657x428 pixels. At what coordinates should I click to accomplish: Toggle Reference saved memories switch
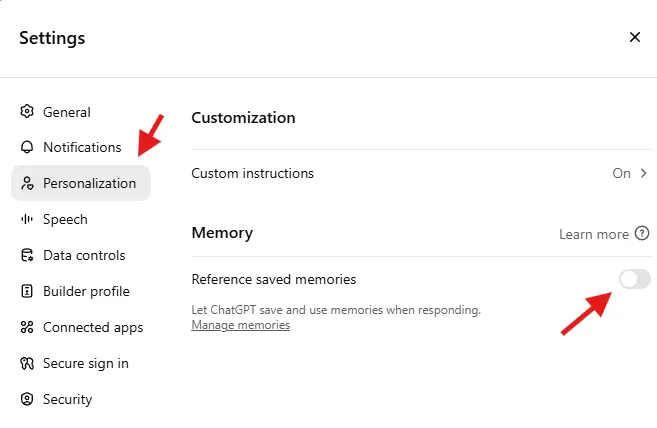click(635, 279)
